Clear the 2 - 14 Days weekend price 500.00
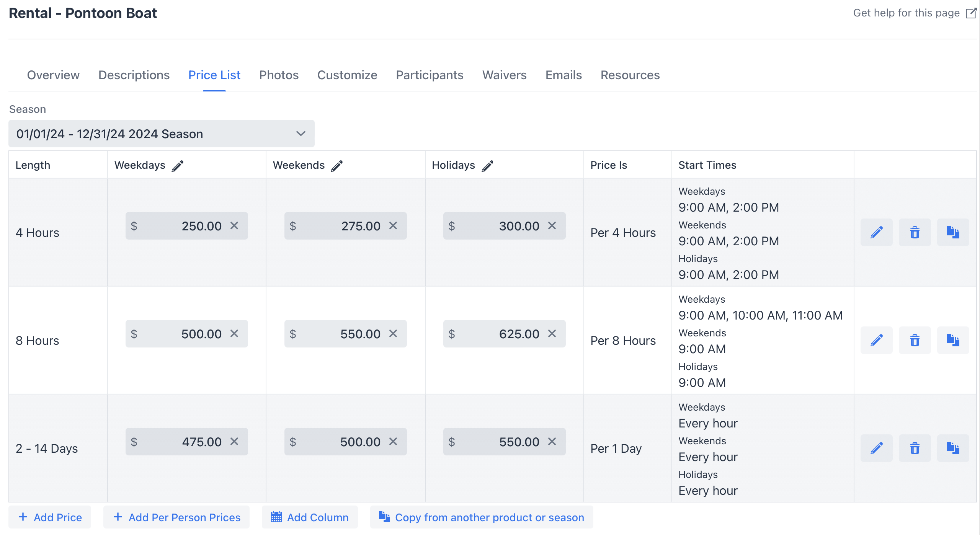 click(393, 442)
